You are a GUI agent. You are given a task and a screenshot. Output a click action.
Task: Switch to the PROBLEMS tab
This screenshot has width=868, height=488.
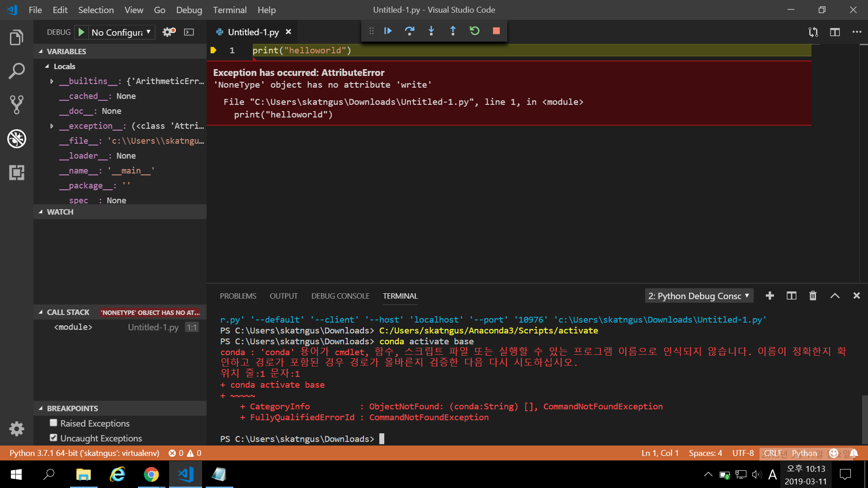238,296
